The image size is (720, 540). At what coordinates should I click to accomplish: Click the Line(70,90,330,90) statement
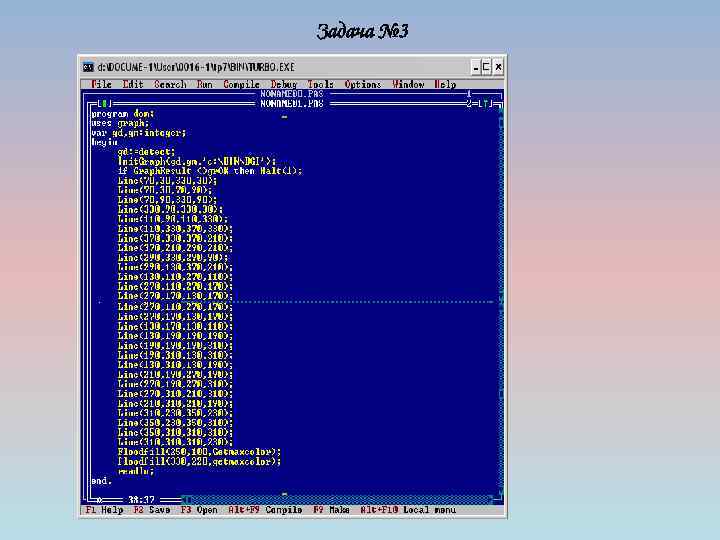coord(167,200)
